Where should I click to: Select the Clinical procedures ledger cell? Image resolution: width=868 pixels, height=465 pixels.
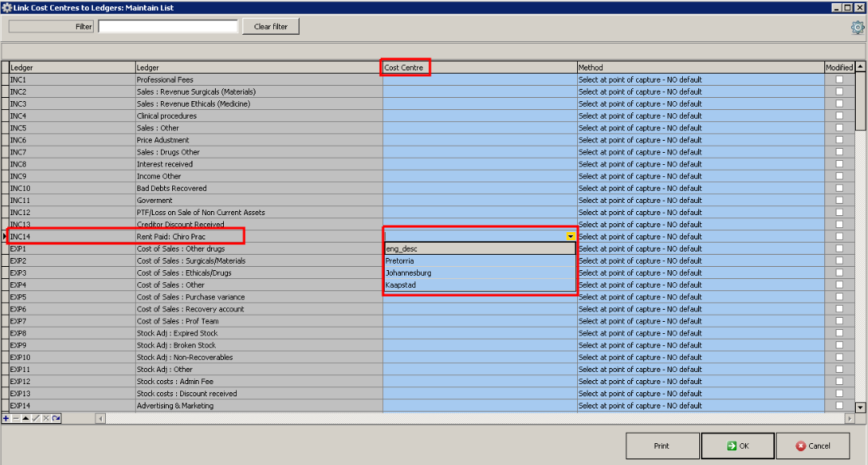(259, 116)
